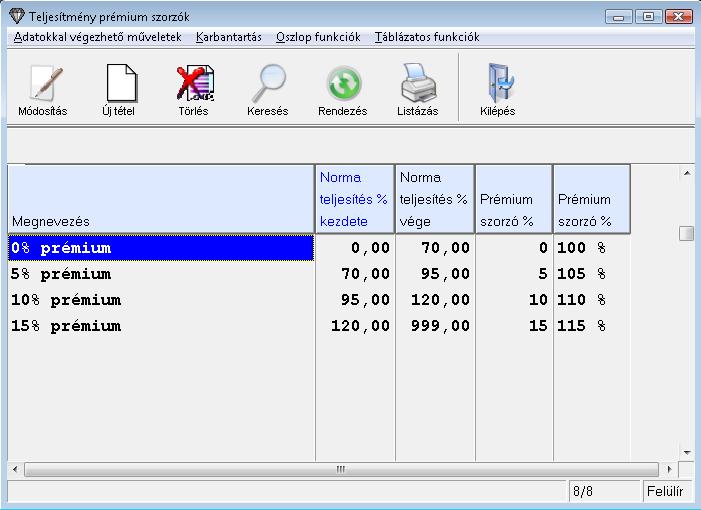
Task: Click Norma teljesítés % kezdete header
Action: pyautogui.click(x=354, y=199)
